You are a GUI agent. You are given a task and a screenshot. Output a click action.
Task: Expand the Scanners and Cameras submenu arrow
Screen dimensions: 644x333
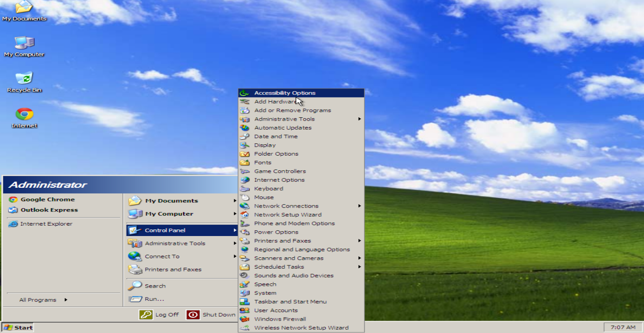[360, 258]
